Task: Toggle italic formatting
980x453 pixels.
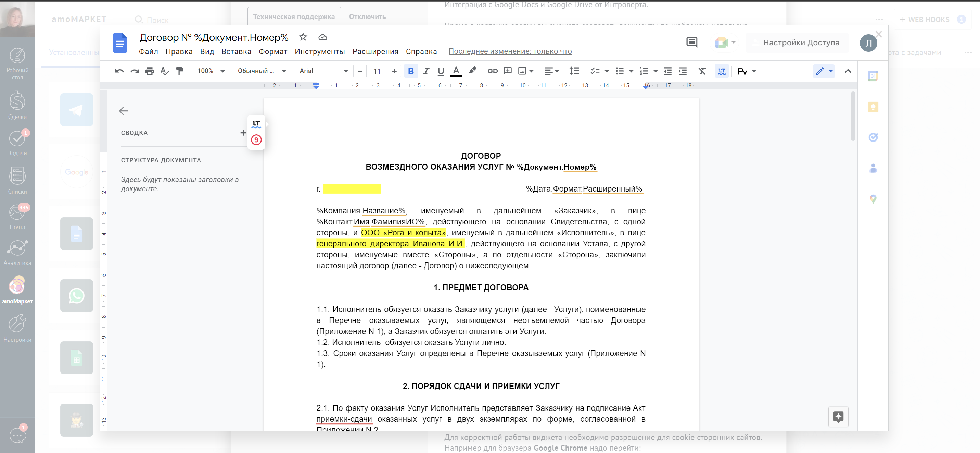Action: click(x=426, y=71)
